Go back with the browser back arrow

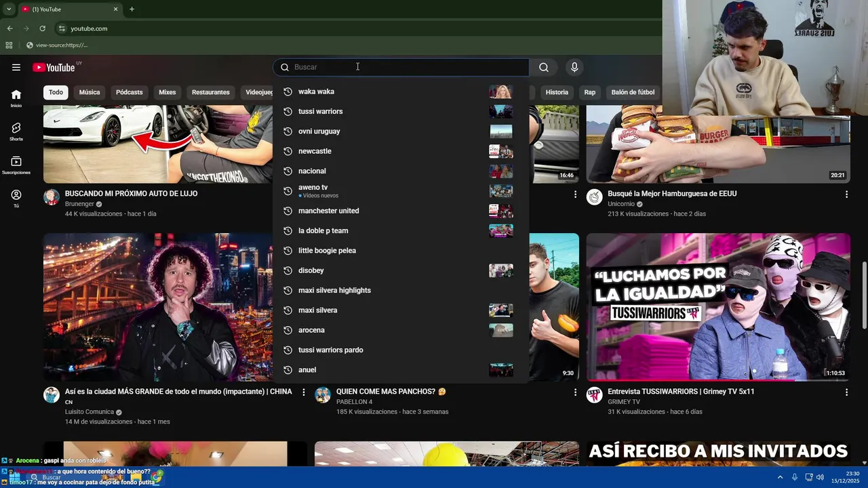click(10, 28)
